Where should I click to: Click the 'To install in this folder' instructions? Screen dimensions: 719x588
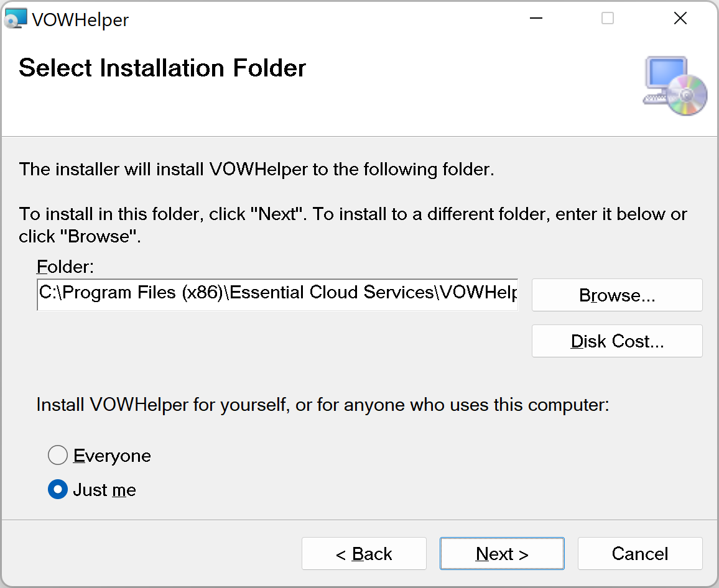click(x=353, y=214)
